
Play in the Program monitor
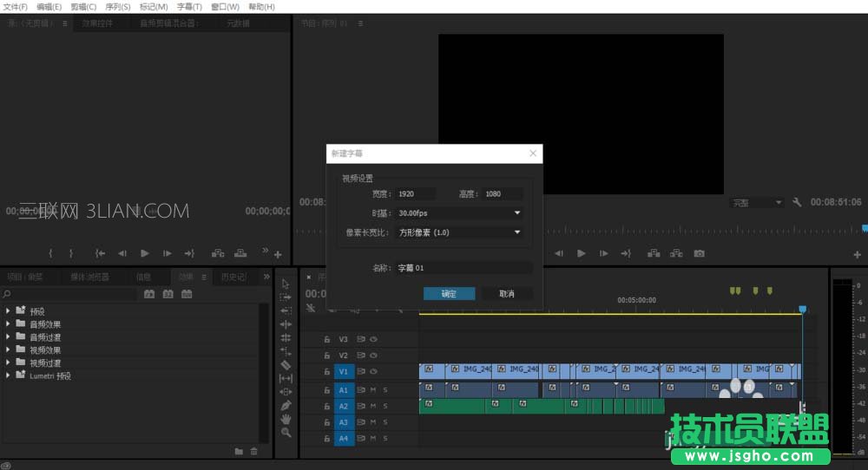click(582, 253)
